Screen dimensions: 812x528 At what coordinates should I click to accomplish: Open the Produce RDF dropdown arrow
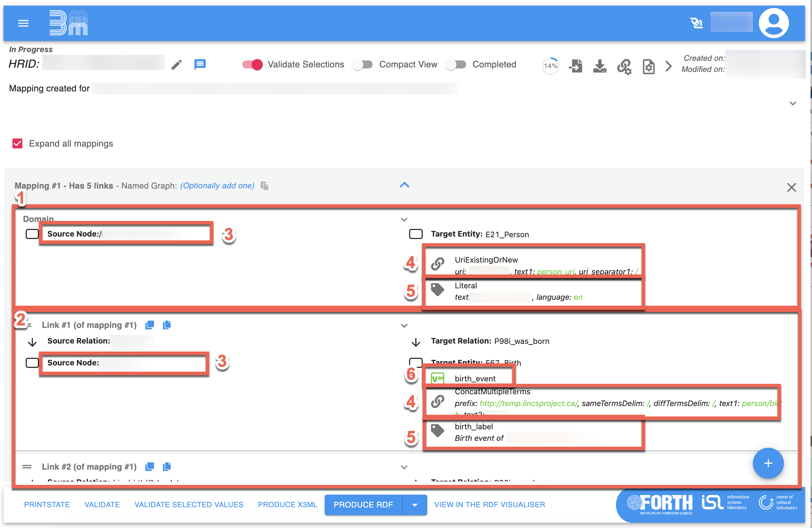click(414, 505)
